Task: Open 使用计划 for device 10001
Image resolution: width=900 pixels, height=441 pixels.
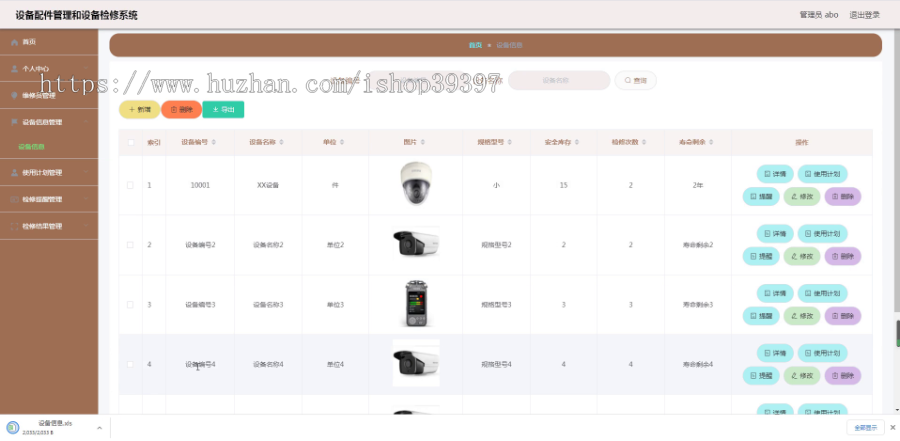Action: (x=822, y=173)
